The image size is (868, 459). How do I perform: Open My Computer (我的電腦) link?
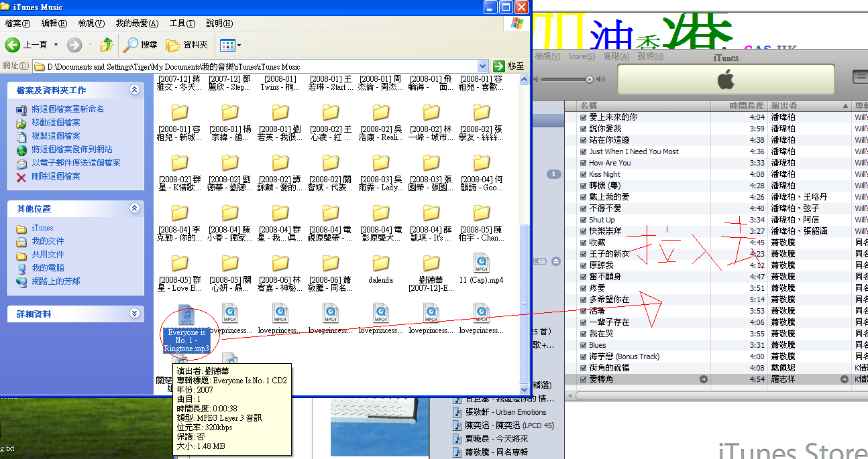coord(48,268)
